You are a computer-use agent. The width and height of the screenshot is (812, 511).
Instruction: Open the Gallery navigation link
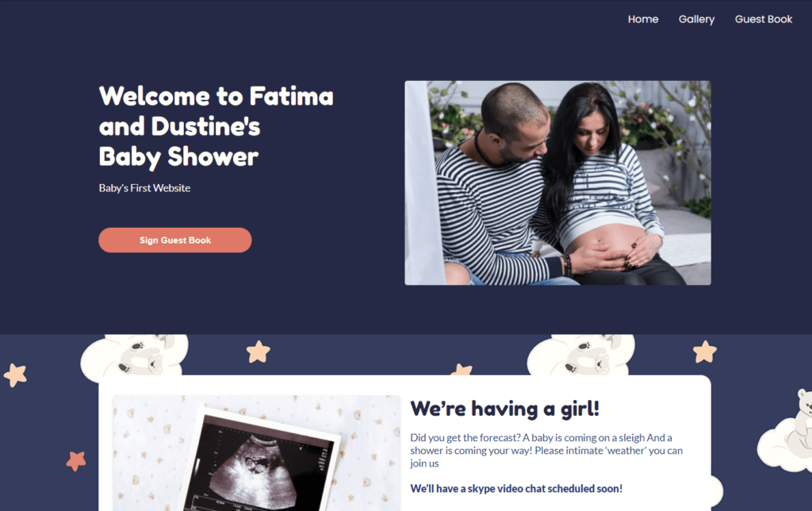pos(696,19)
